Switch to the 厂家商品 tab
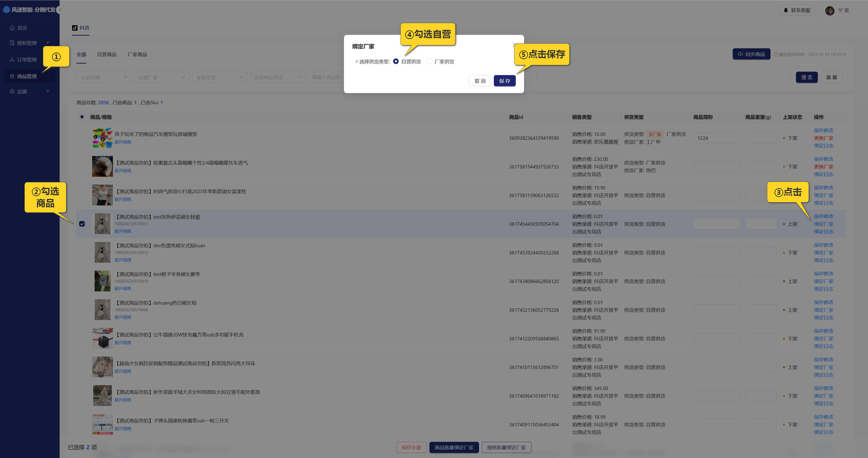The image size is (868, 458). tap(137, 54)
